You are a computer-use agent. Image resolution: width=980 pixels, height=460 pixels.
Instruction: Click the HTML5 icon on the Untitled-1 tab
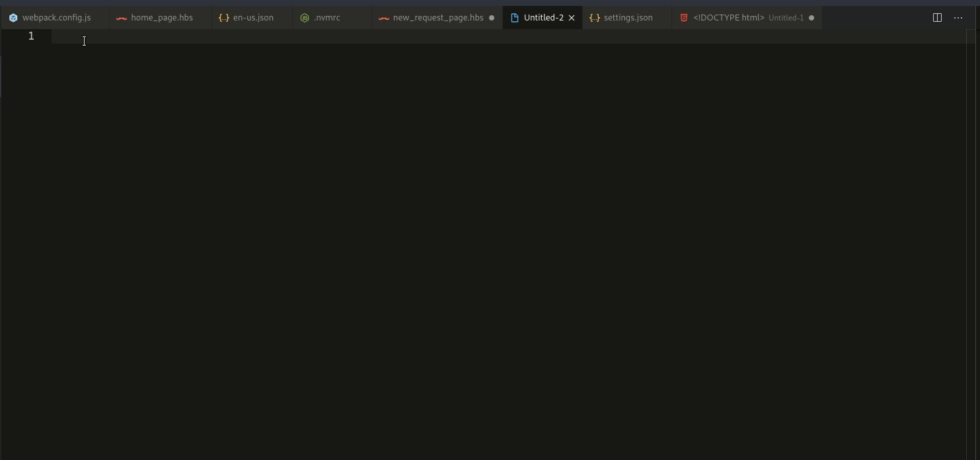684,18
